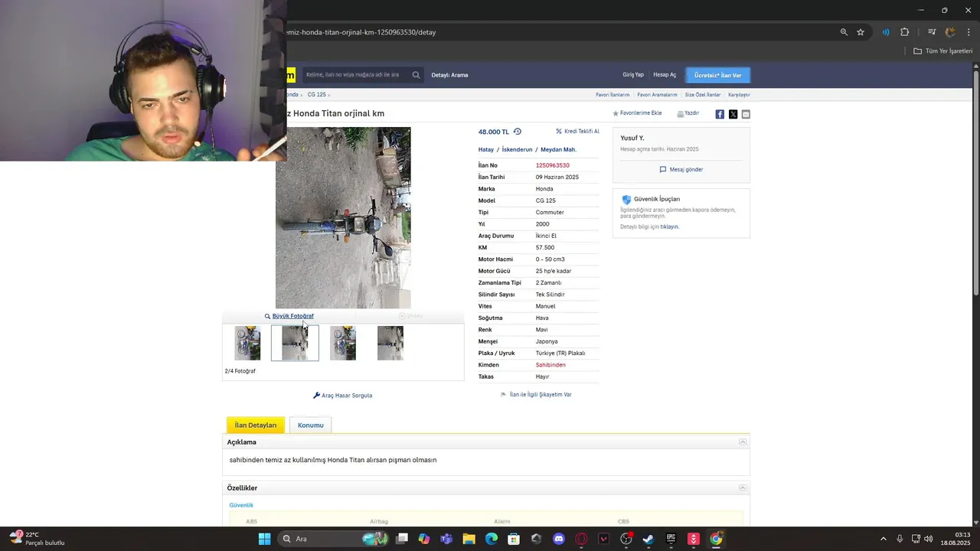Image resolution: width=980 pixels, height=551 pixels.
Task: Open Favori Aramalarım
Action: tap(657, 95)
